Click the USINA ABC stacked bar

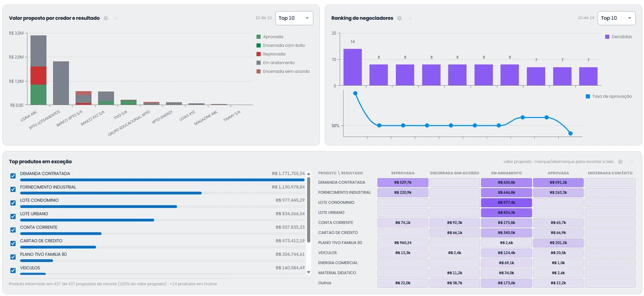coord(38,70)
